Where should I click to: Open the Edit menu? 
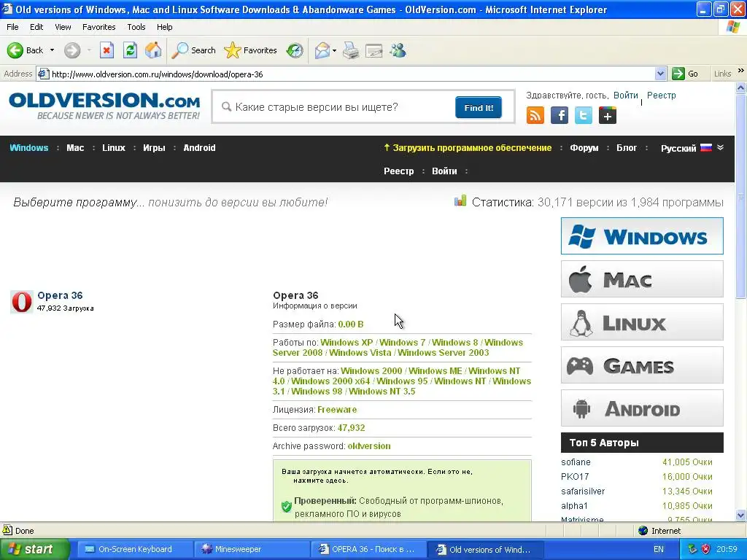[x=36, y=27]
